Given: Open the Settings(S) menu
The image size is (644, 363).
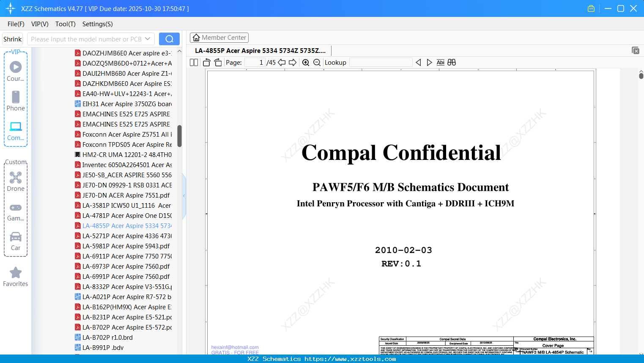Looking at the screenshot, I should (x=98, y=24).
